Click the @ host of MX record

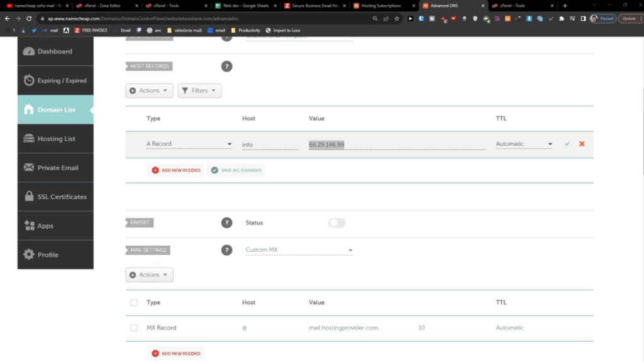(x=245, y=328)
